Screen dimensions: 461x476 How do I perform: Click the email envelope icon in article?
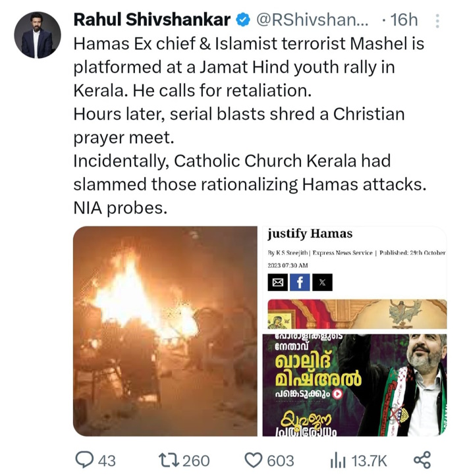[x=278, y=282]
